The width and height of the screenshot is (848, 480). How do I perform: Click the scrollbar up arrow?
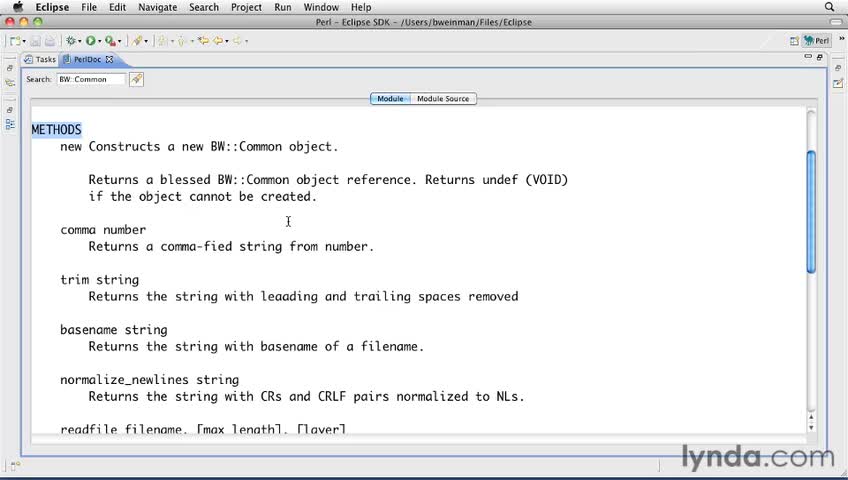(x=811, y=418)
